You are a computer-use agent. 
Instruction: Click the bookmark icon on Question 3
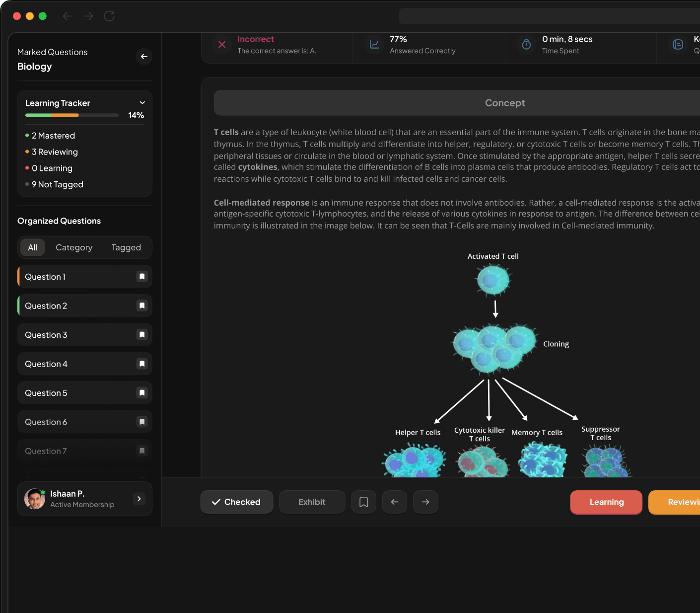(142, 334)
